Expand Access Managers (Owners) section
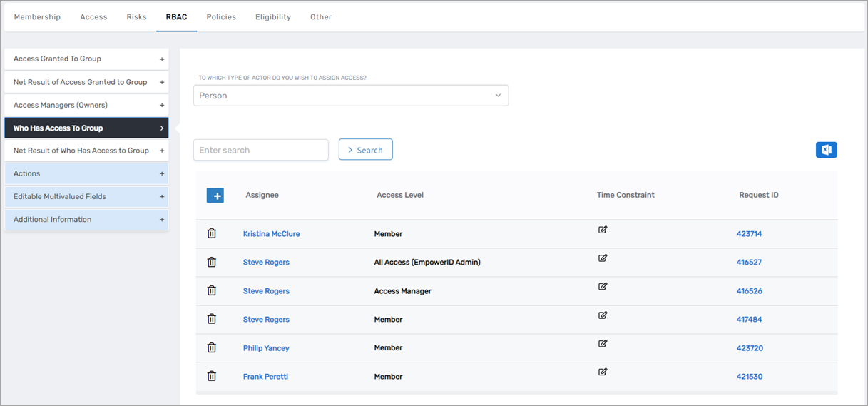Viewport: 868px width, 406px height. tap(86, 106)
